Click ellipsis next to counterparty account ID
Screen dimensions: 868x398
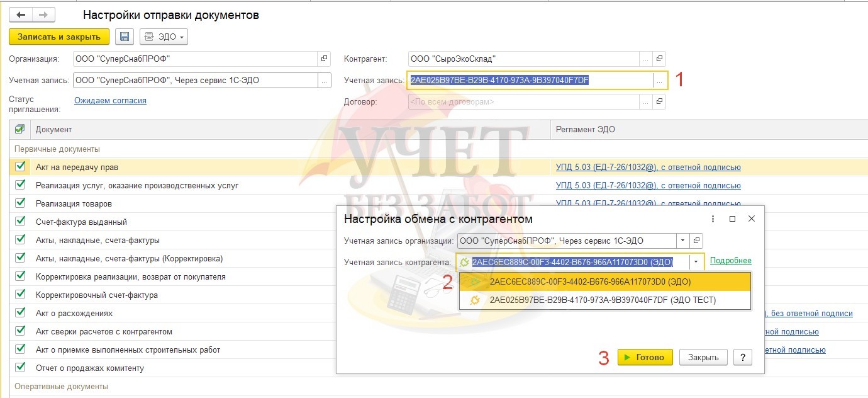pos(659,81)
